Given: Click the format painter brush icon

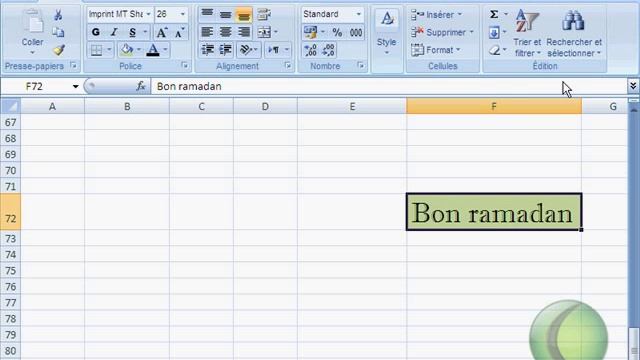Looking at the screenshot, I should 59,50.
